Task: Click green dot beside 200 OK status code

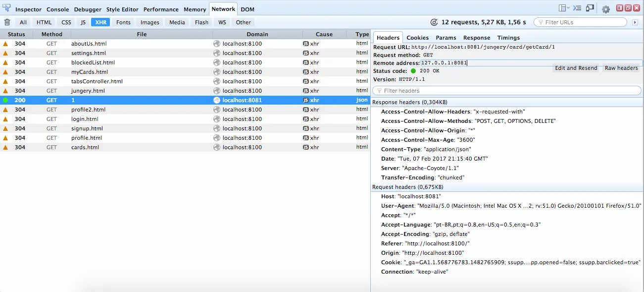Action: [413, 71]
